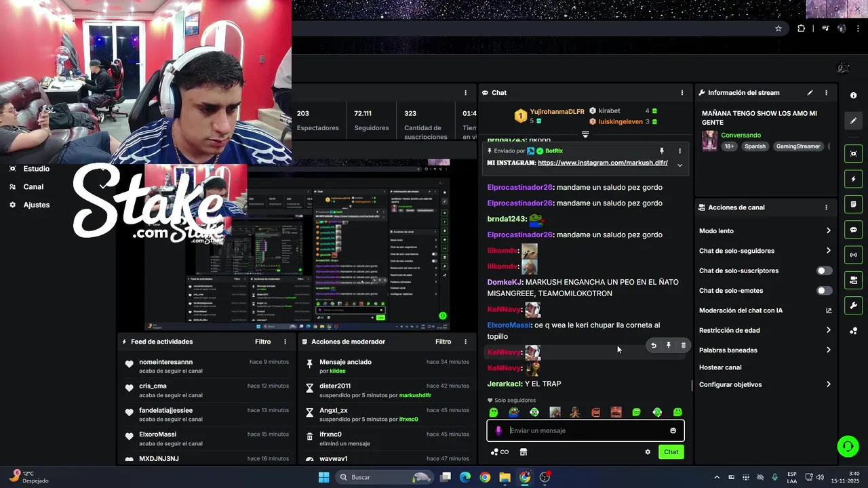Click the channel actions sidebar icon
This screenshot has width=868, height=488.
tap(853, 280)
